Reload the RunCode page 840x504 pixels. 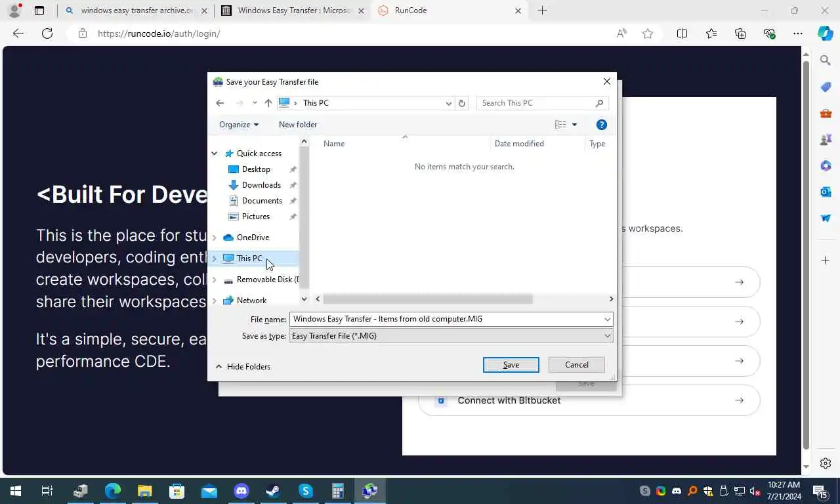pos(47,33)
